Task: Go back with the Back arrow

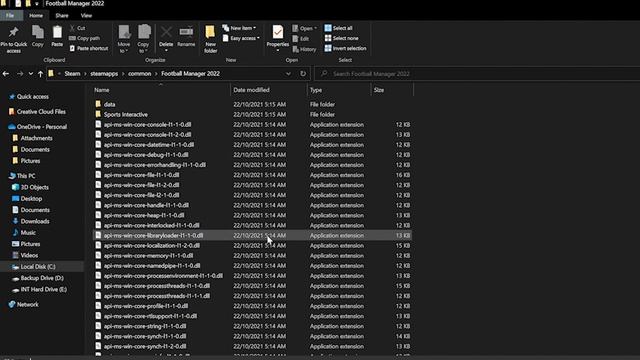Action: click(x=6, y=74)
